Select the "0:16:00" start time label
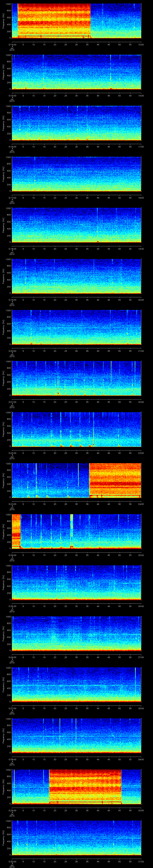Screen dimensions: 153x868 [12, 147]
